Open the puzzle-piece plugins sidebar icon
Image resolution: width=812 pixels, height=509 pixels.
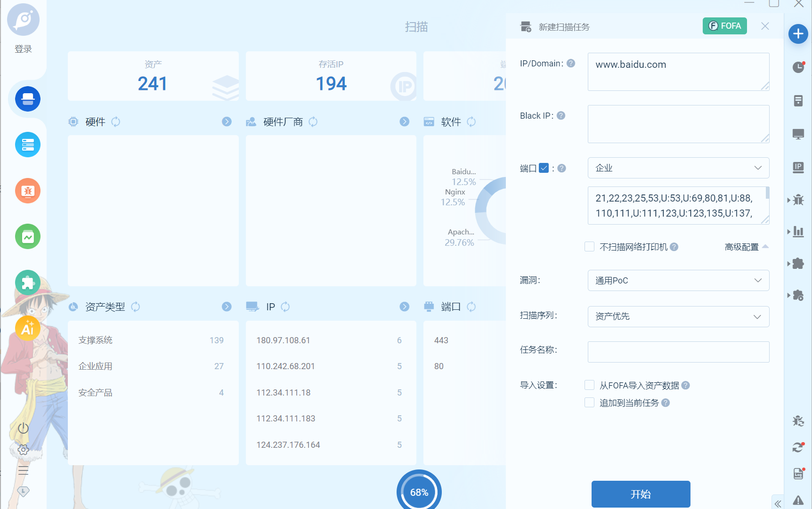click(x=28, y=283)
